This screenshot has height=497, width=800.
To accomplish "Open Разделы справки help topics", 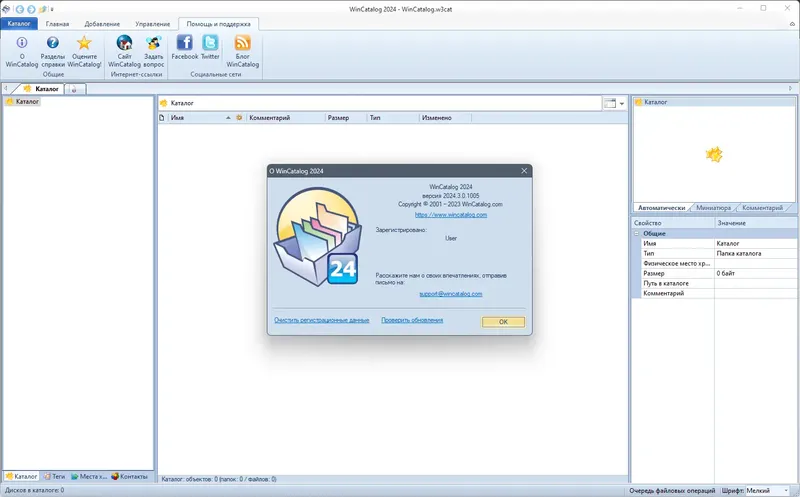I will pyautogui.click(x=53, y=43).
